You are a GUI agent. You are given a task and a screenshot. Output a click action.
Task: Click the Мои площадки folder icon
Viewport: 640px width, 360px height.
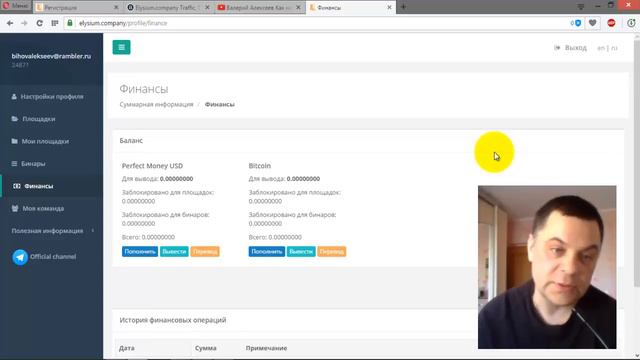point(14,141)
